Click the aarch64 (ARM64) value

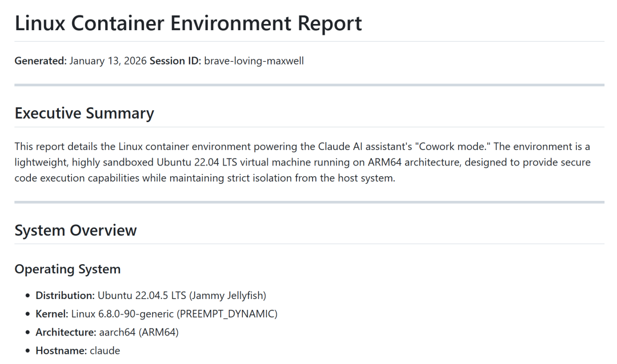pyautogui.click(x=139, y=332)
